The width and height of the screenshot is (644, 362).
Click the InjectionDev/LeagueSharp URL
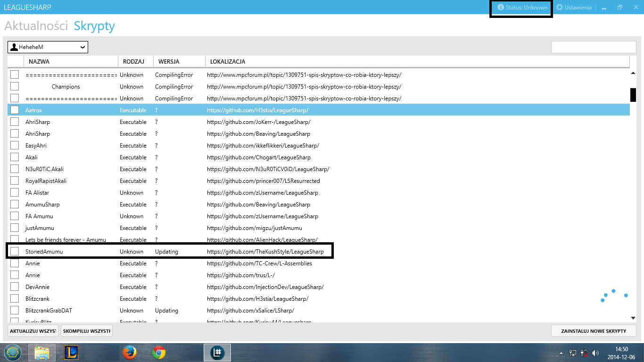[x=265, y=287]
